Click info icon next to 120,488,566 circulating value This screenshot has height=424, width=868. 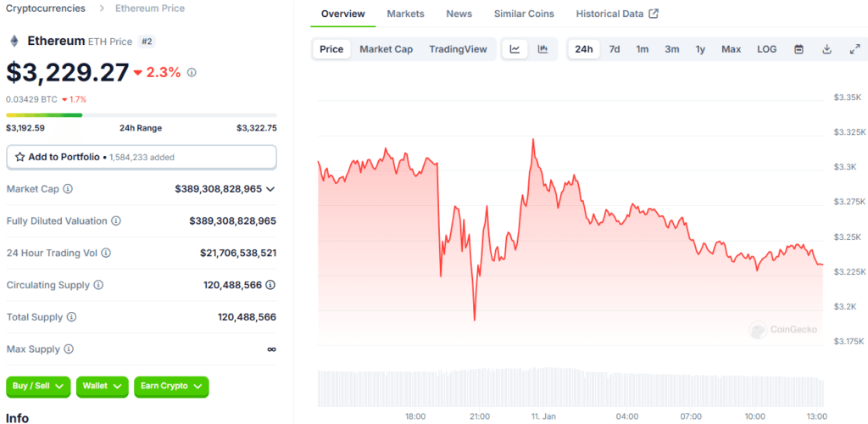click(270, 285)
